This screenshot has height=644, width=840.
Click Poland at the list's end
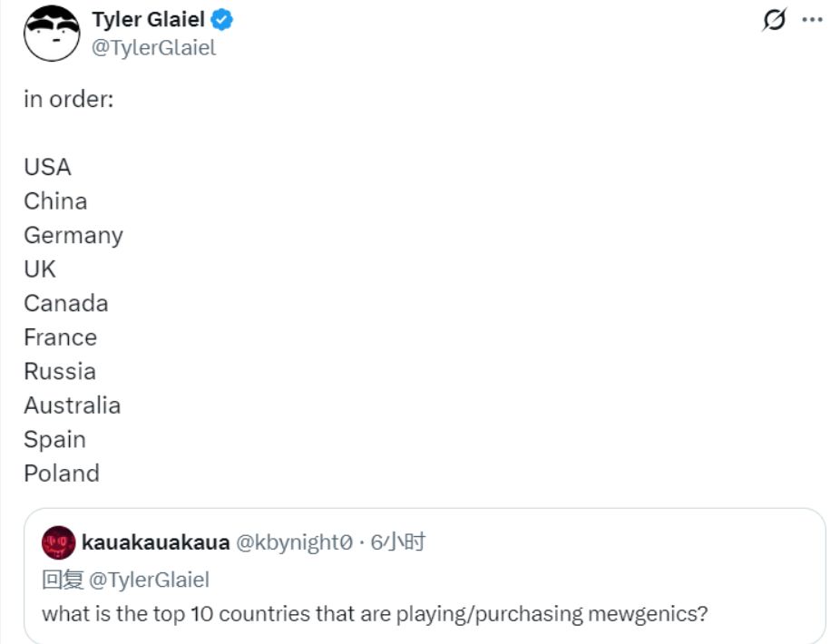coord(62,473)
